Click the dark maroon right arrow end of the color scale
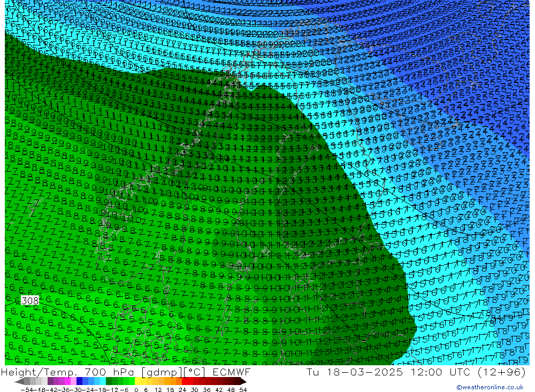 pos(242,381)
